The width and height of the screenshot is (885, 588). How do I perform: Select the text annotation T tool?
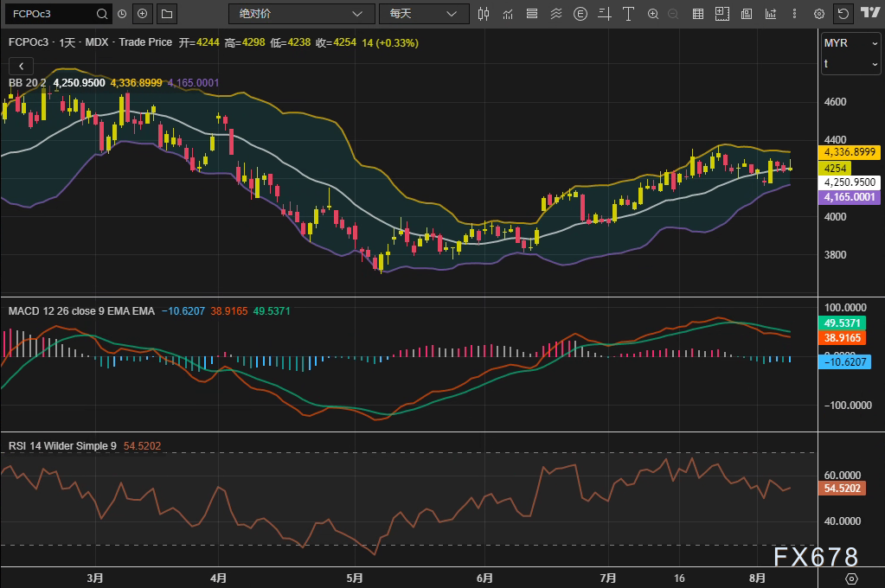coord(627,14)
